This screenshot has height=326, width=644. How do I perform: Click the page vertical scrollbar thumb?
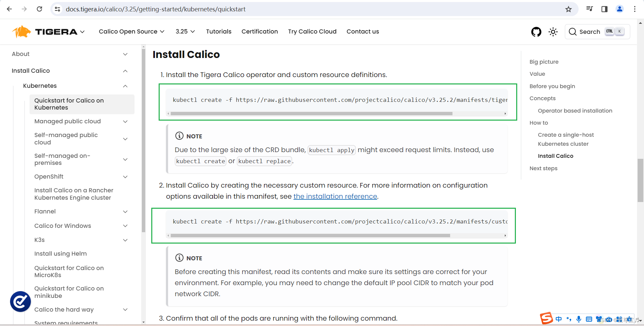(640, 180)
